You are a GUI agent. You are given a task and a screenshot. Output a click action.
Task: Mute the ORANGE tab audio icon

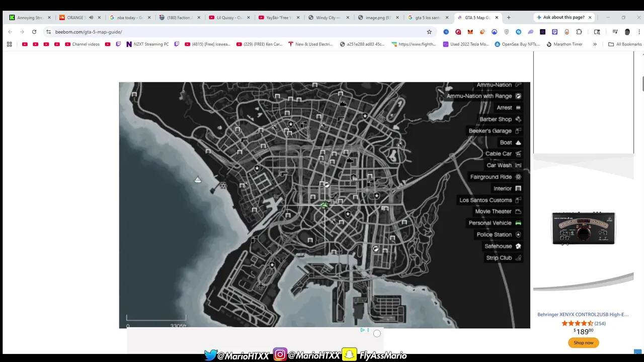[91, 18]
